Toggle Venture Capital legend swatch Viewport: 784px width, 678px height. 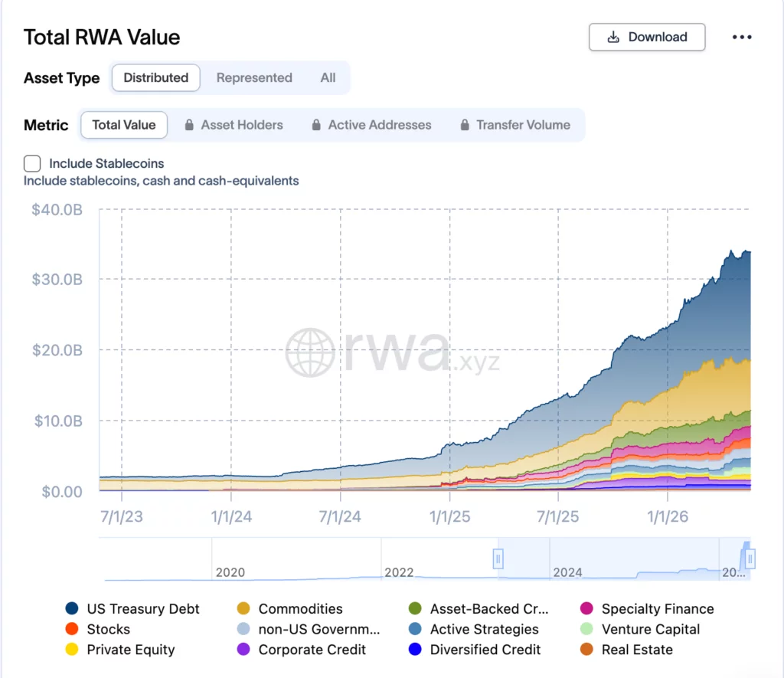click(x=586, y=629)
